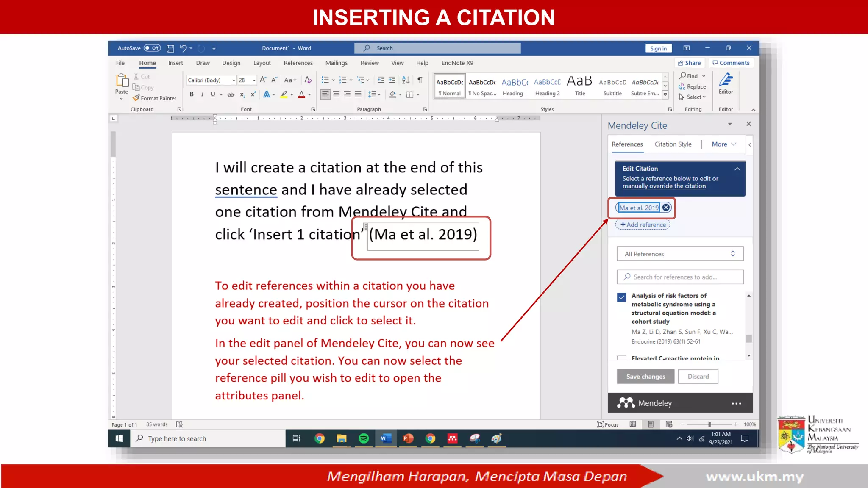The height and width of the screenshot is (488, 868).
Task: Open the Change Case dropdown
Action: [290, 80]
